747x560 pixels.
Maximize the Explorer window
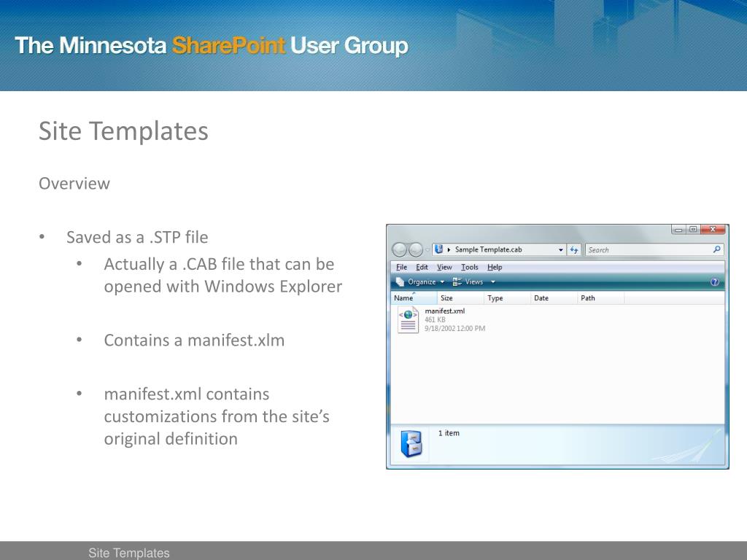coord(693,230)
